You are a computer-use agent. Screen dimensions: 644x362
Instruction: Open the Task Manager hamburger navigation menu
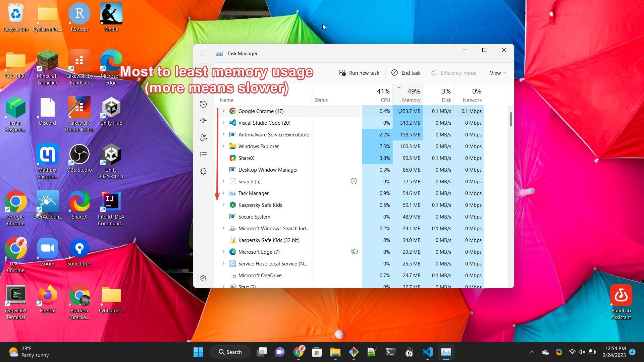[x=203, y=54]
